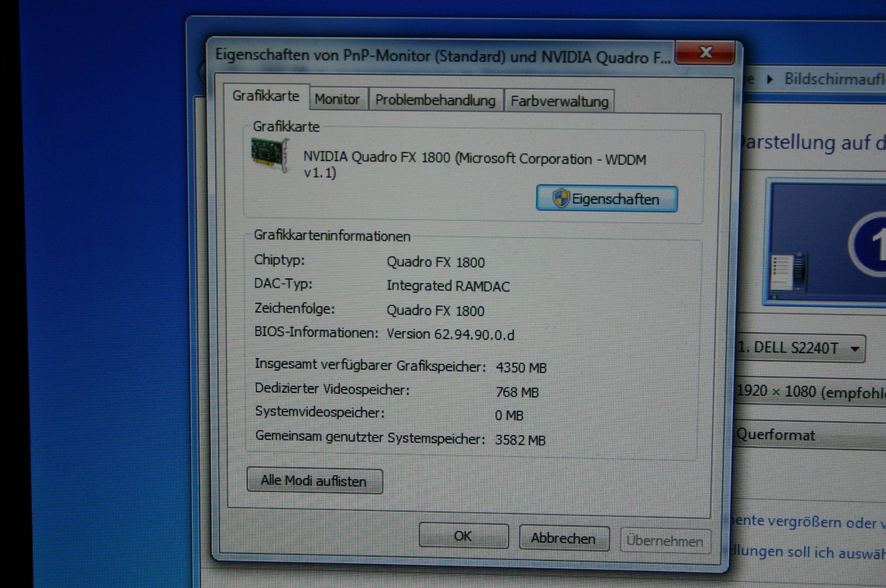Click the Eigenschaften button
This screenshot has height=588, width=886.
coord(607,199)
